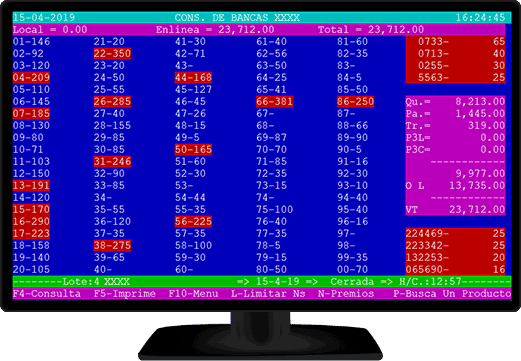The width and height of the screenshot is (521, 361).
Task: Choose the F5-Imprime print option
Action: (125, 294)
